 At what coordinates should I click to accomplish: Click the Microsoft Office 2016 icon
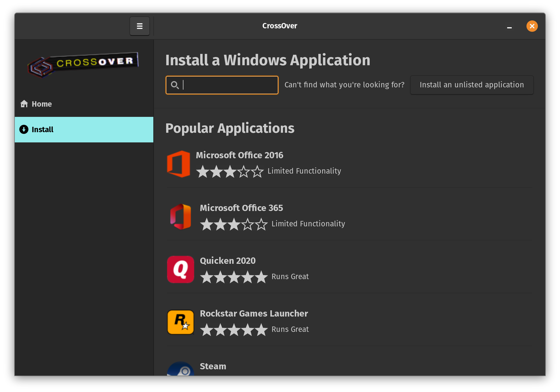click(178, 164)
